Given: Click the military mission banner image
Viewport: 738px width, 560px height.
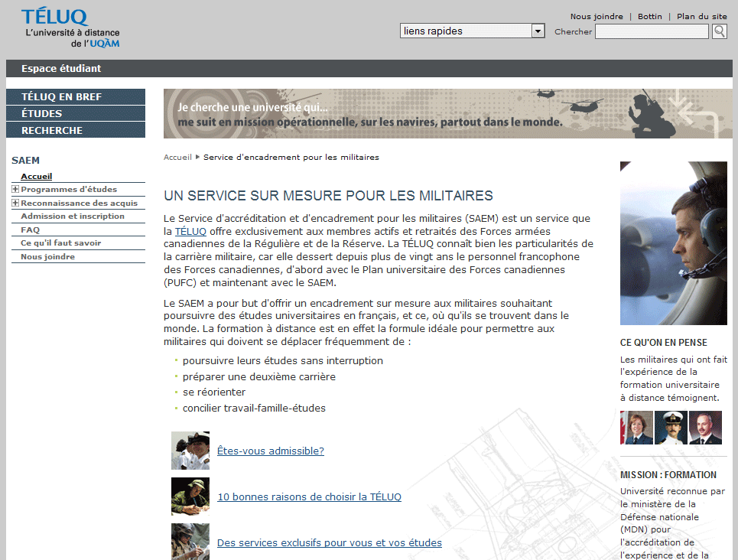Looking at the screenshot, I should (447, 113).
